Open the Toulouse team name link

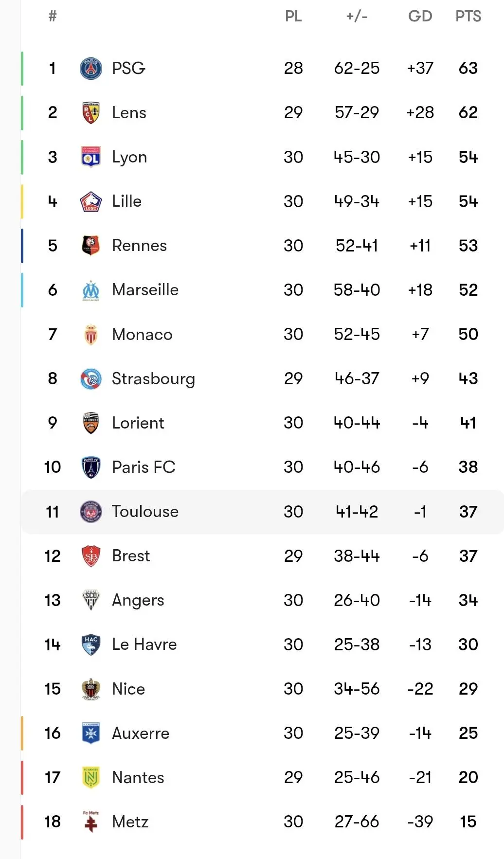pyautogui.click(x=145, y=512)
